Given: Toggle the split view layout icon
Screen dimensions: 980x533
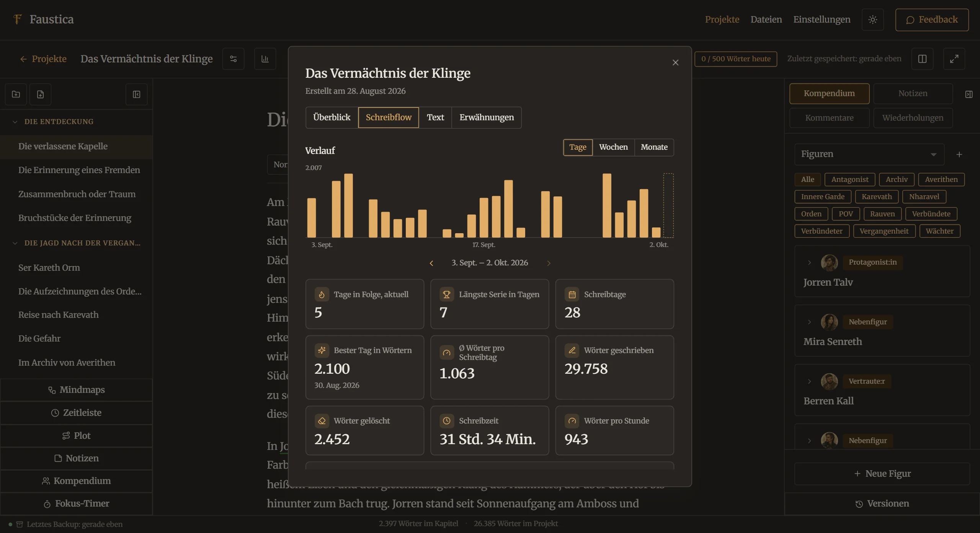Looking at the screenshot, I should tap(922, 59).
